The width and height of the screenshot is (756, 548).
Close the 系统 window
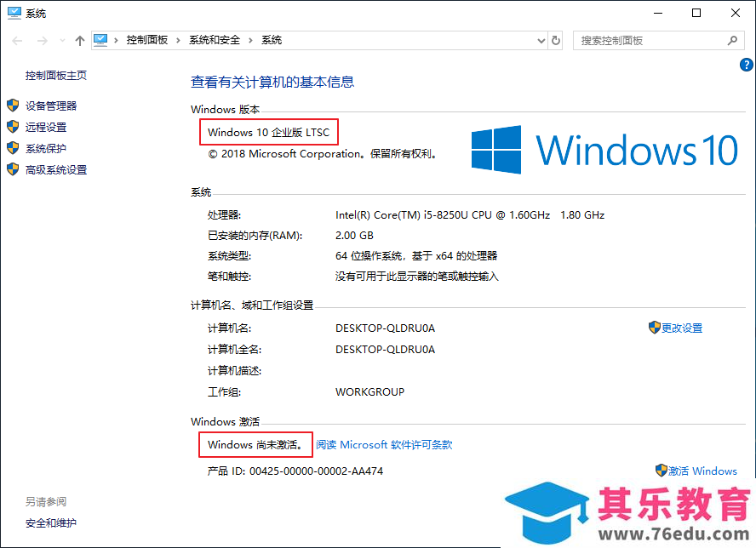[x=736, y=13]
